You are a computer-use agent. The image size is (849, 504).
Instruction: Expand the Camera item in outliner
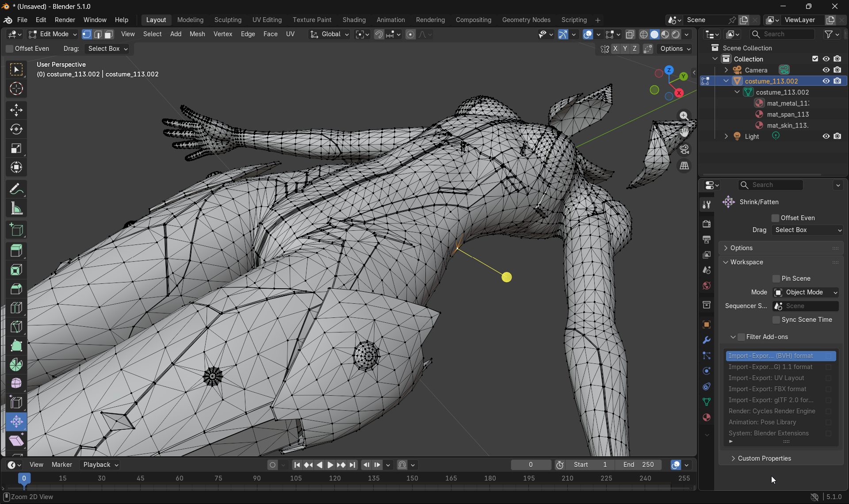tap(726, 70)
